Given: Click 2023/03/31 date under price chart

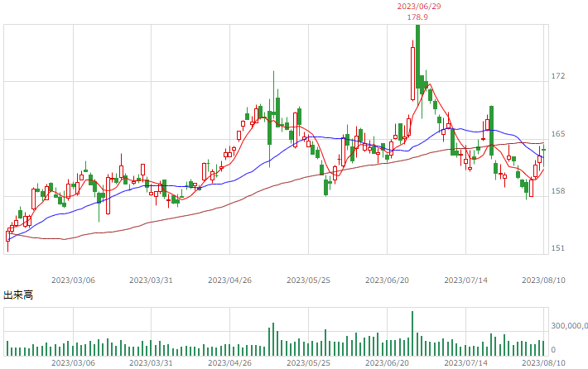Looking at the screenshot, I should [151, 280].
